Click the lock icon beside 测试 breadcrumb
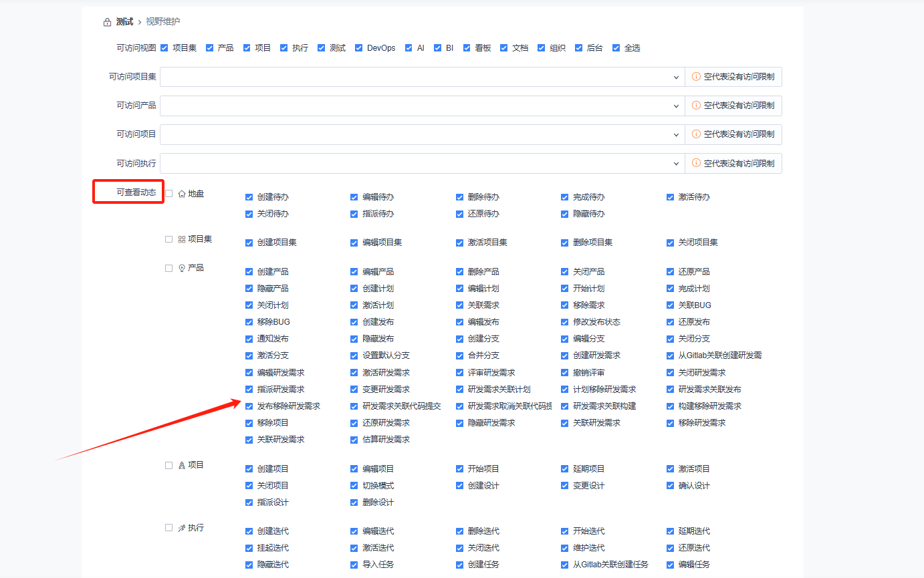This screenshot has height=578, width=924. (107, 22)
